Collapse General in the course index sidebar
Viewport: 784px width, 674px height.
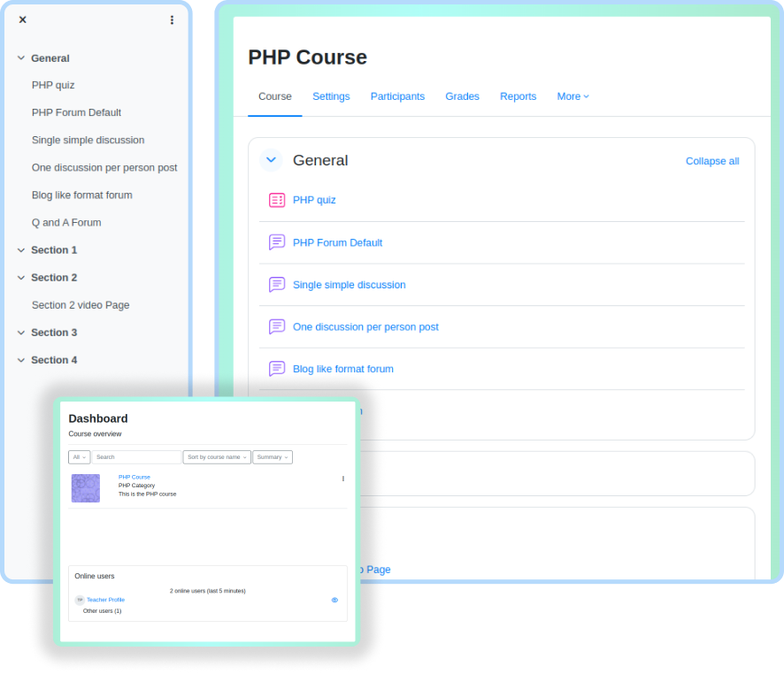[x=21, y=58]
